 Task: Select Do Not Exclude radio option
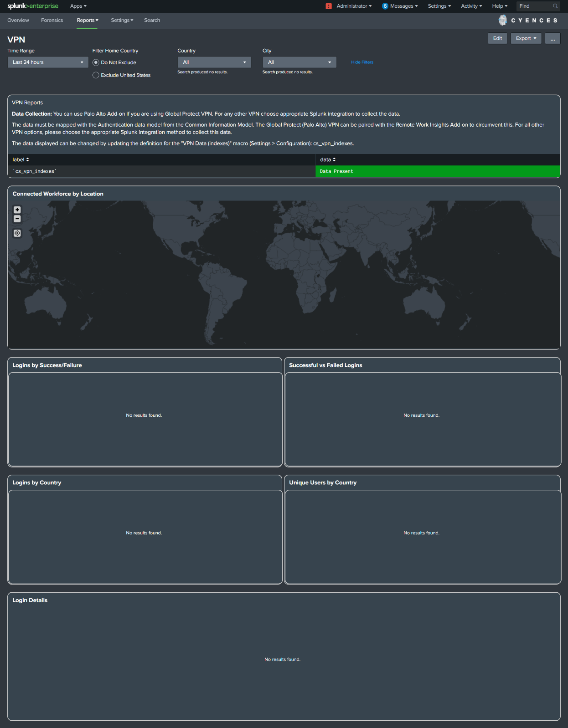96,62
